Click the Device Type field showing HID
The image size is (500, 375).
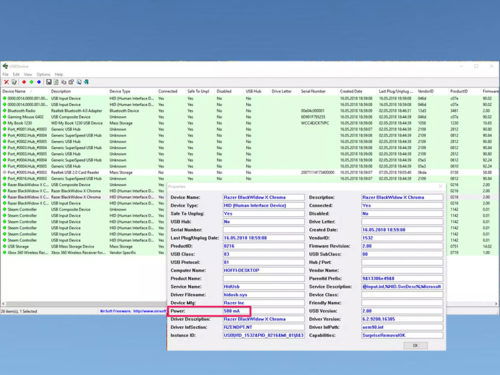(263, 205)
